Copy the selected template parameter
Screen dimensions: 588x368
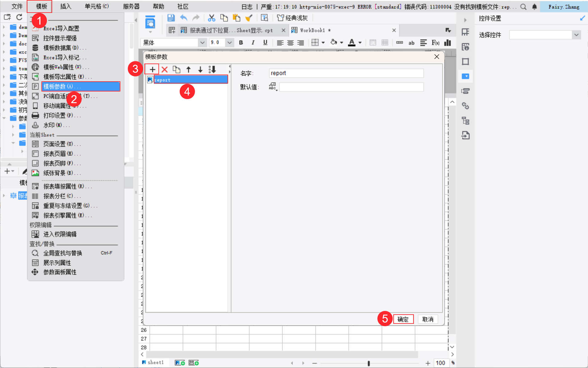coord(177,69)
